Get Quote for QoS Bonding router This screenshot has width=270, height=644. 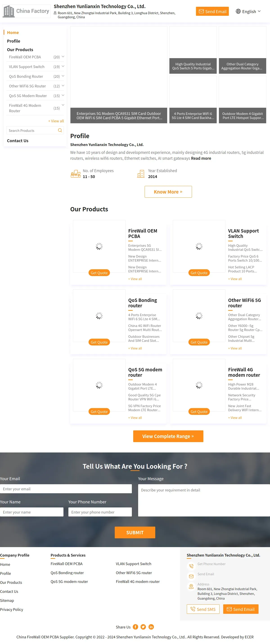tap(99, 342)
